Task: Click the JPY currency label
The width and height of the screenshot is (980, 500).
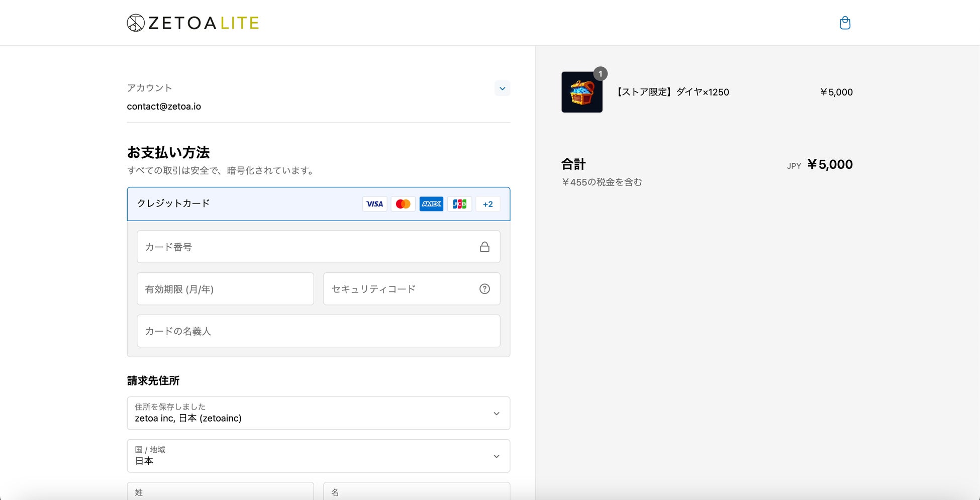Action: pos(794,166)
